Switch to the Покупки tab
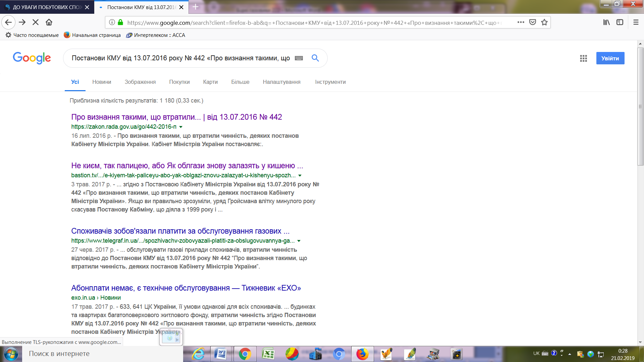644x362 pixels. 179,82
